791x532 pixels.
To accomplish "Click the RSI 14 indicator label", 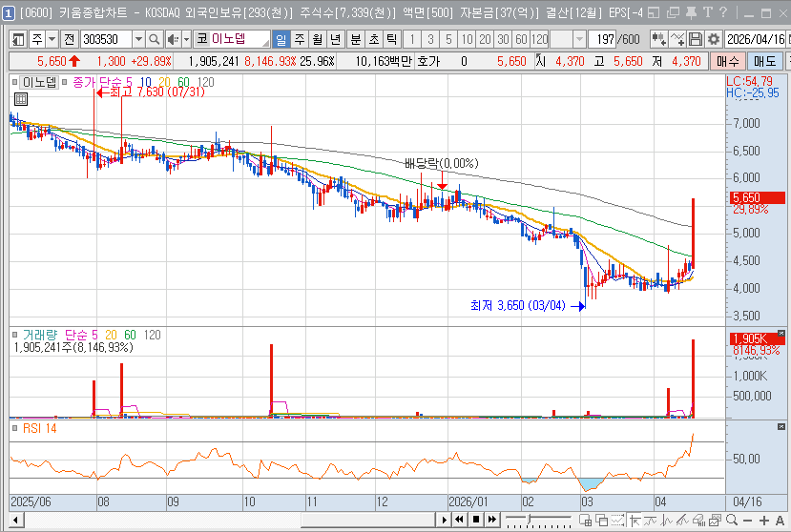I will [x=40, y=428].
